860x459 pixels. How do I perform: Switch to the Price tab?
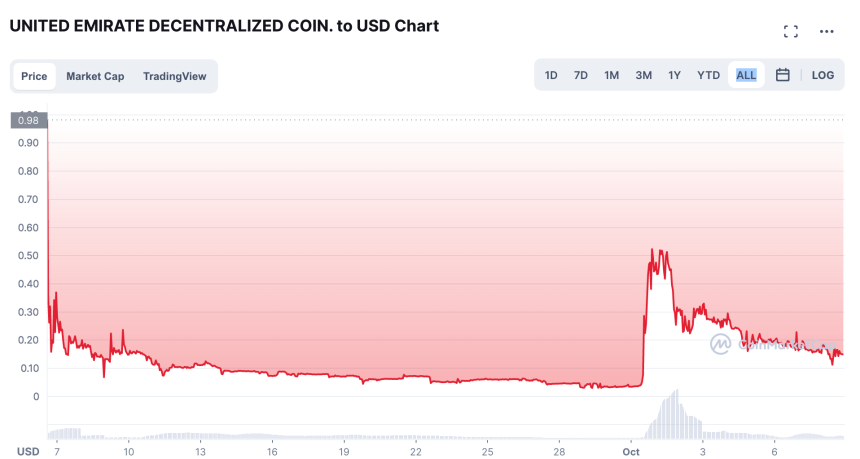tap(34, 76)
